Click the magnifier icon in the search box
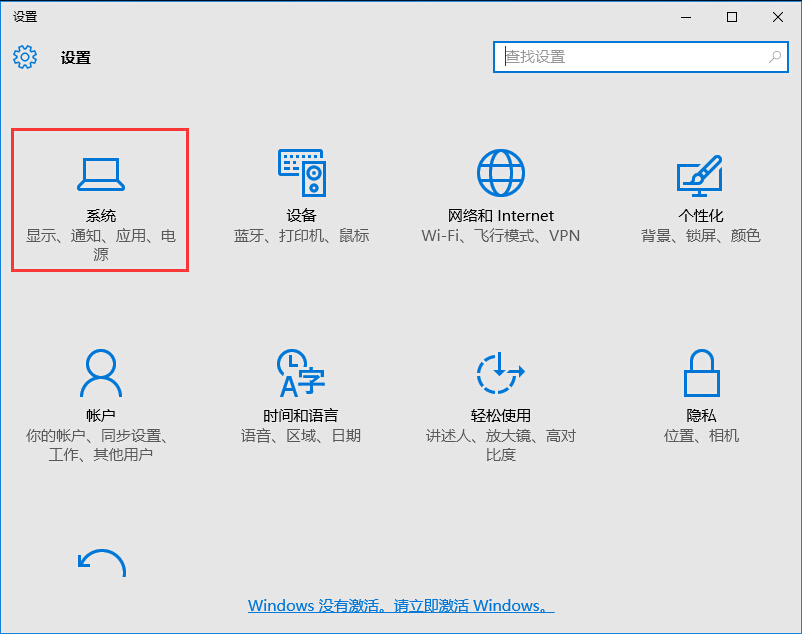Image resolution: width=802 pixels, height=634 pixels. [x=775, y=57]
